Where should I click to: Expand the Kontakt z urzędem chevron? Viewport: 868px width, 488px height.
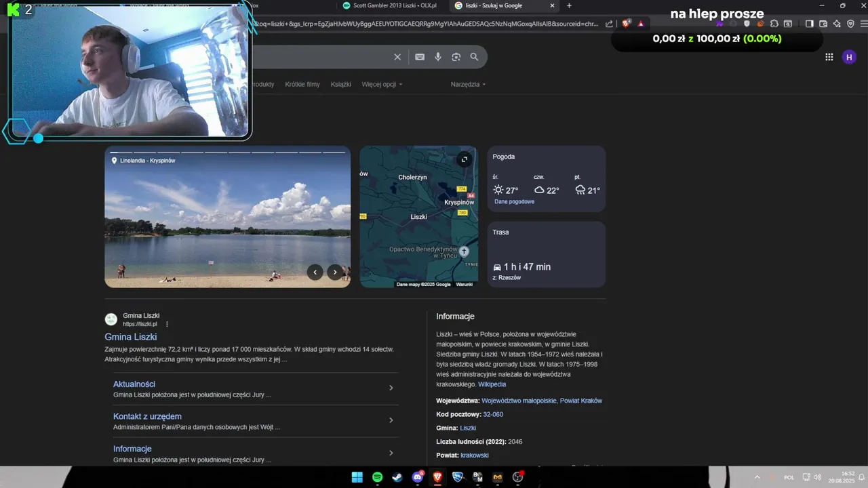click(391, 420)
